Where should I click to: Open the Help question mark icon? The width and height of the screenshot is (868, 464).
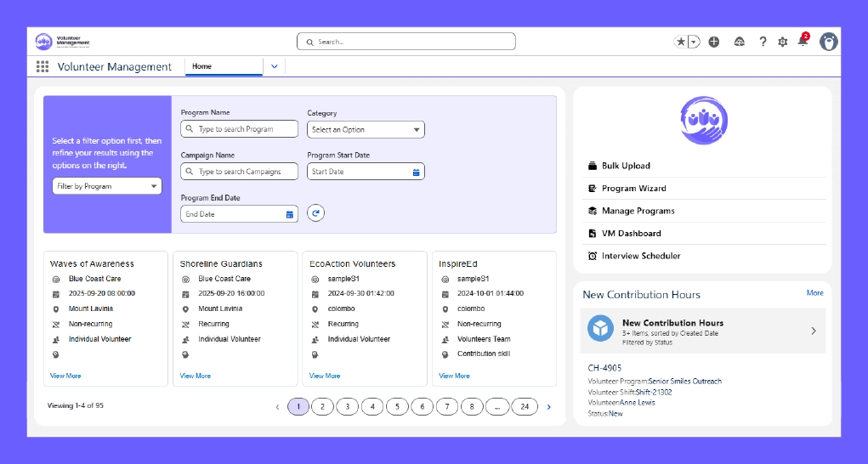(763, 42)
